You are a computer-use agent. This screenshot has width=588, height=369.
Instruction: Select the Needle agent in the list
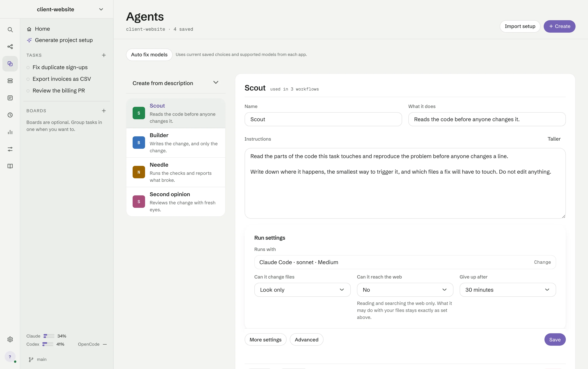176,172
